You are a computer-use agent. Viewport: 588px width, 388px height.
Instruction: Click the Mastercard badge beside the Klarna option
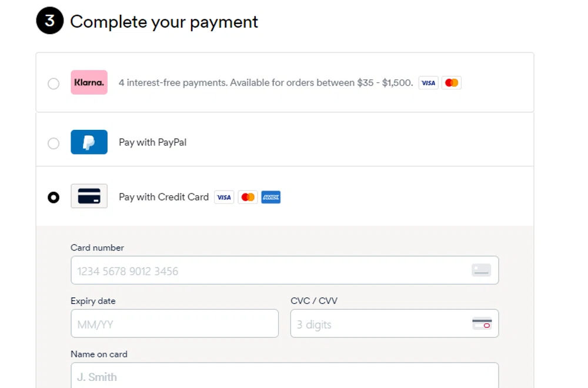451,82
